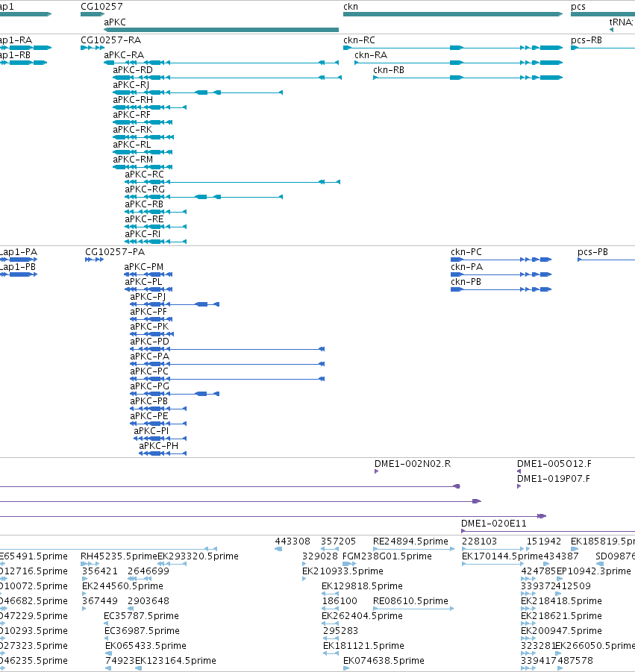The height and width of the screenshot is (672, 635).
Task: Click the aPKC-PM protein label
Action: [x=143, y=266]
